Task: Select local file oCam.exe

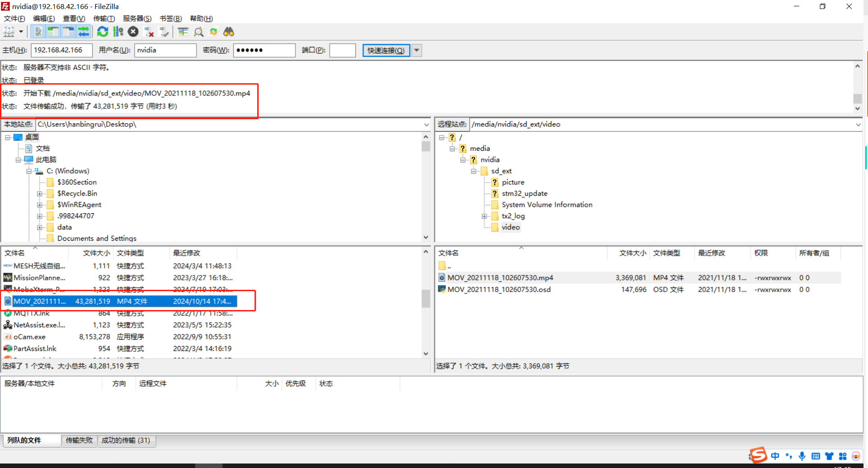Action: pos(120,337)
